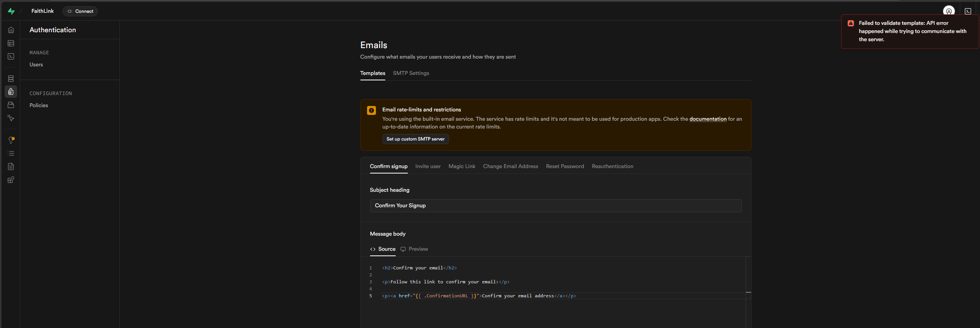Open the API Docs document sidebar icon
Viewport: 980px width, 328px height.
pos(11,167)
